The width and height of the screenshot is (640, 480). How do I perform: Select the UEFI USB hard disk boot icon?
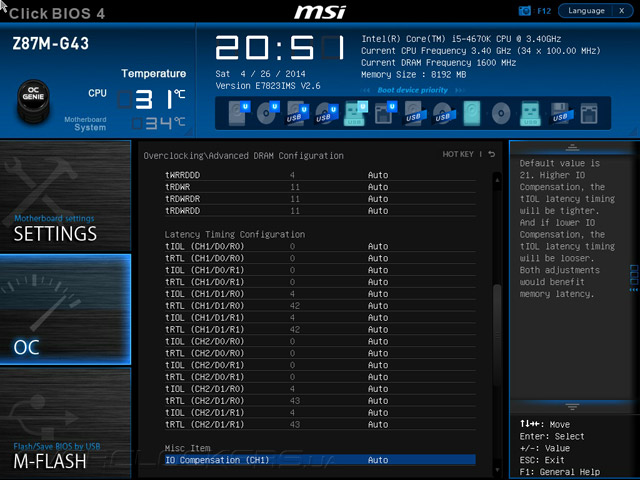(x=298, y=113)
